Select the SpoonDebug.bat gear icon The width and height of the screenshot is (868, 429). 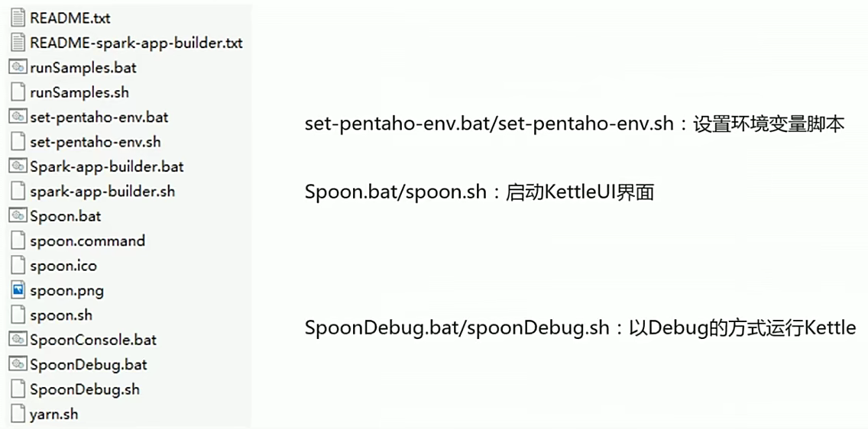click(18, 364)
